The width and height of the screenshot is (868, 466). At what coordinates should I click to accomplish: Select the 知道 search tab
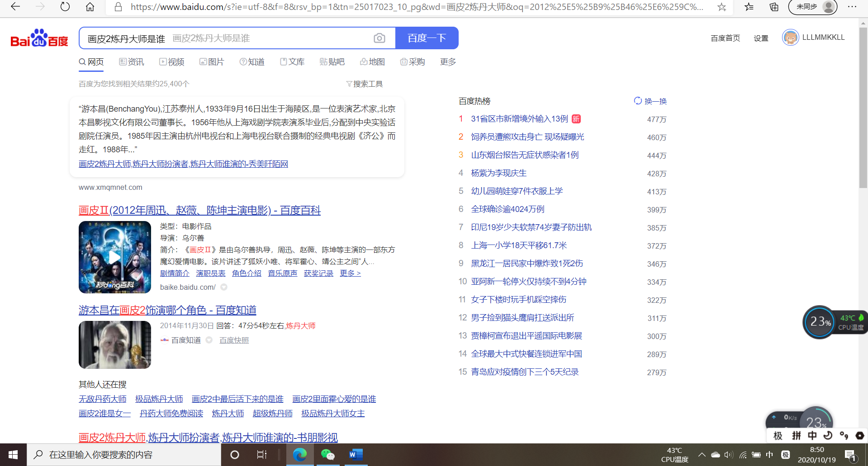[252, 62]
